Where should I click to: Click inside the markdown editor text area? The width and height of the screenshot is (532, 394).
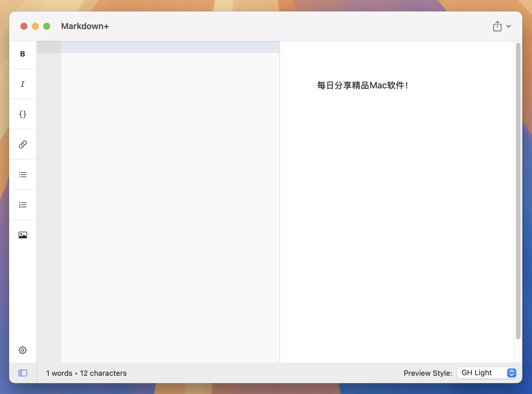[x=170, y=202]
